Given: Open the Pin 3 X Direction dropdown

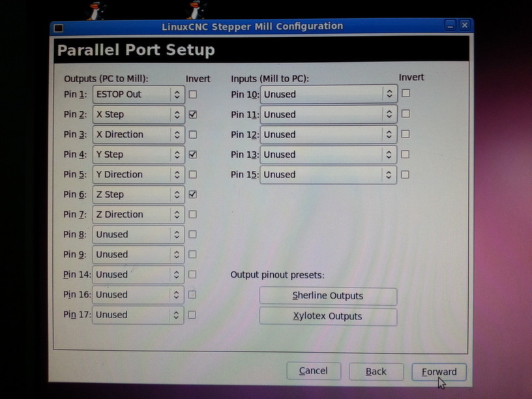Looking at the screenshot, I should pyautogui.click(x=138, y=134).
